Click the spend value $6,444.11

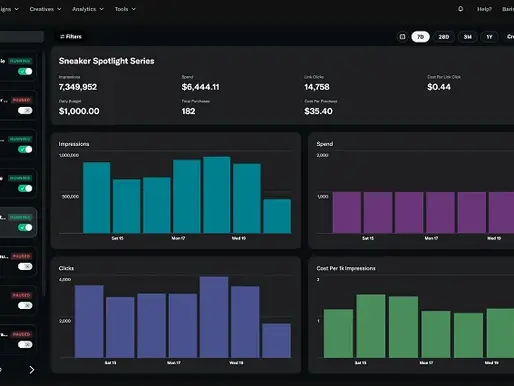click(x=200, y=87)
